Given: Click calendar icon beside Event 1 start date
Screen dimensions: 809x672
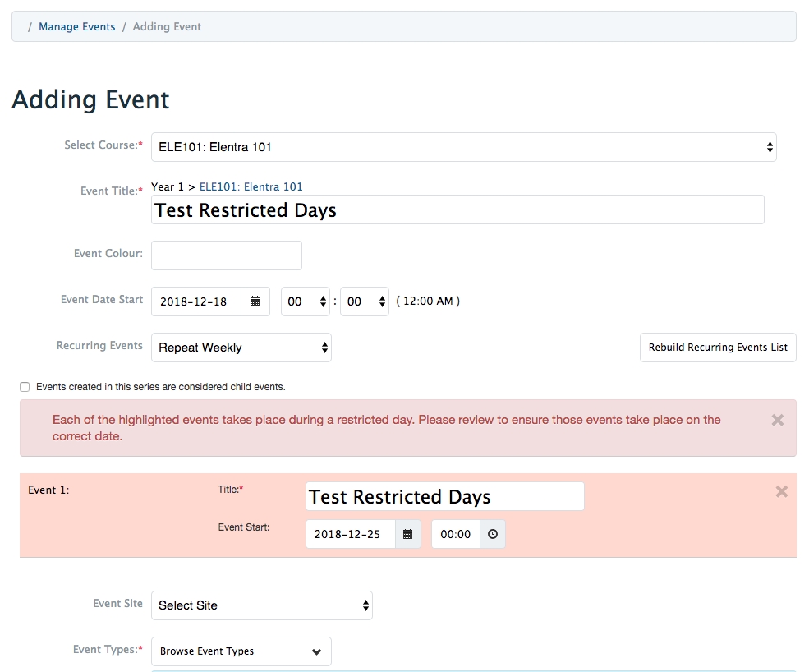Looking at the screenshot, I should [x=407, y=534].
